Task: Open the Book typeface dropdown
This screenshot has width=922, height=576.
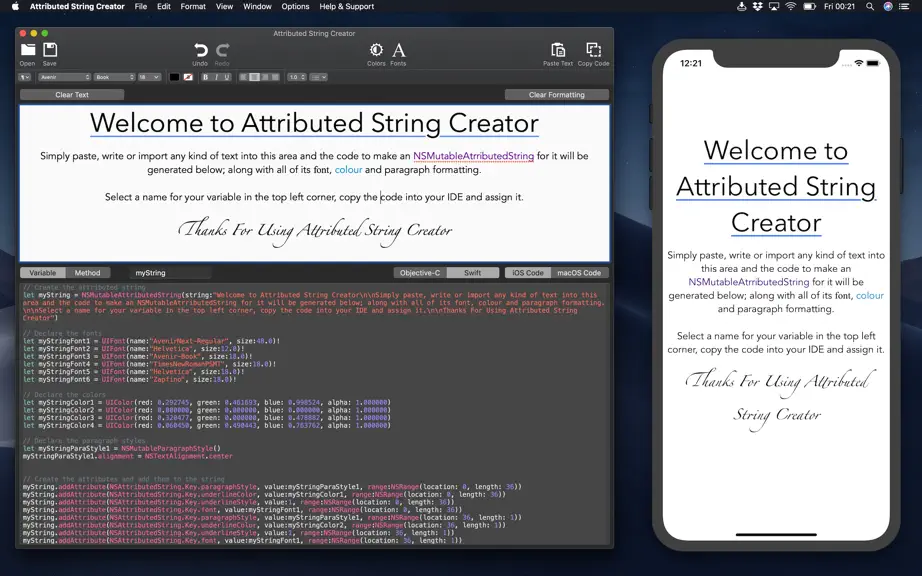Action: coord(115,77)
